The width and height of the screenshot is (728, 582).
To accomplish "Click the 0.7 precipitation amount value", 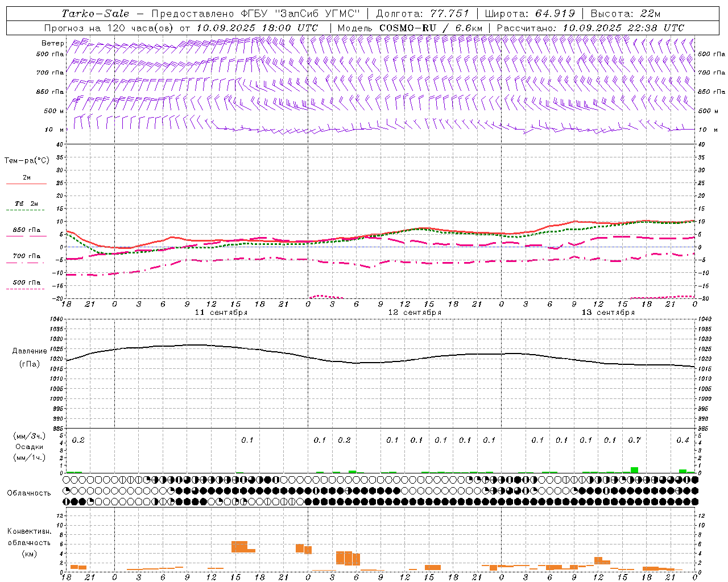I will (x=634, y=440).
